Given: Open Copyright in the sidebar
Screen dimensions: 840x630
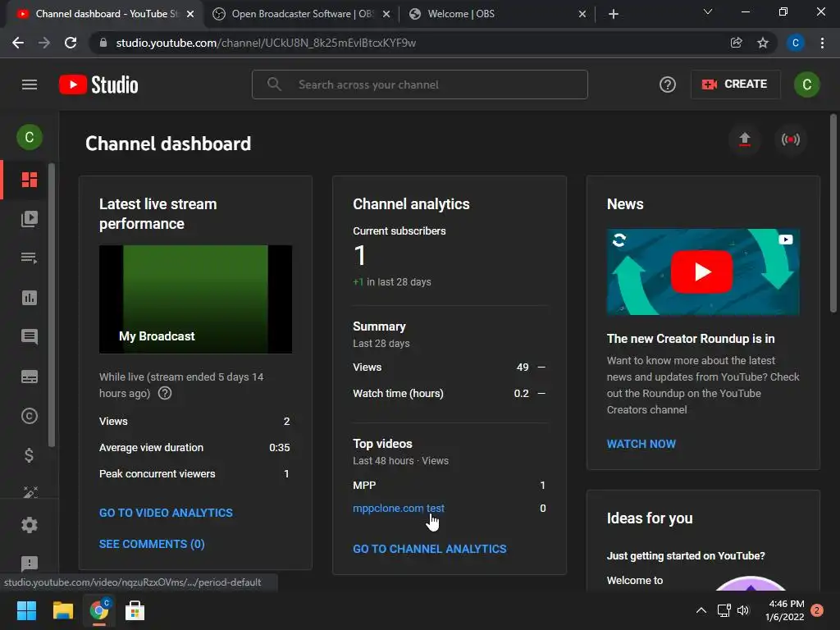Looking at the screenshot, I should coord(30,416).
